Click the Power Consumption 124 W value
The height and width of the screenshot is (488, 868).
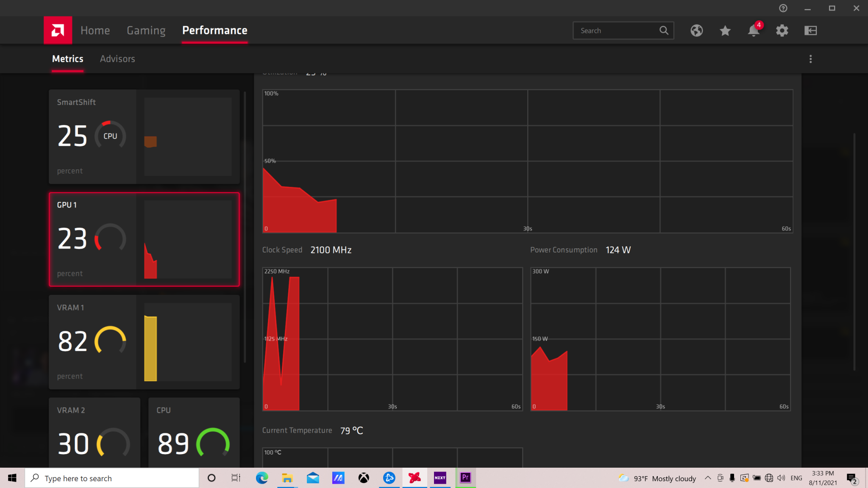(618, 250)
